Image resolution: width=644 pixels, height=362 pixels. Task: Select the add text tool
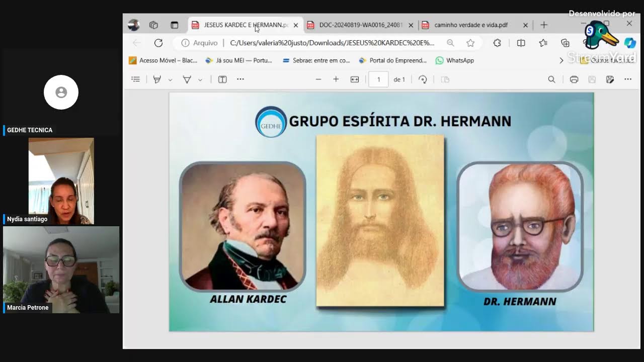click(x=222, y=79)
